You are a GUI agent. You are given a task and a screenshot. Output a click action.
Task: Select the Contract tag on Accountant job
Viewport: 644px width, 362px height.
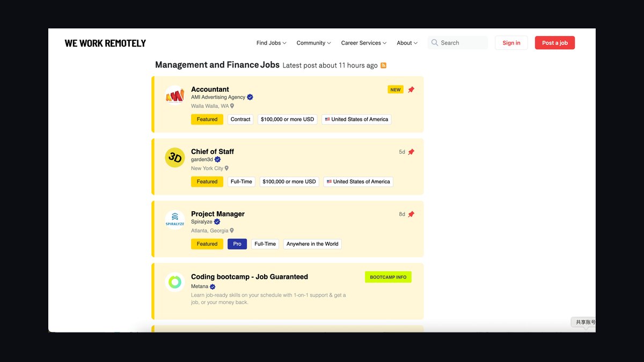(240, 119)
